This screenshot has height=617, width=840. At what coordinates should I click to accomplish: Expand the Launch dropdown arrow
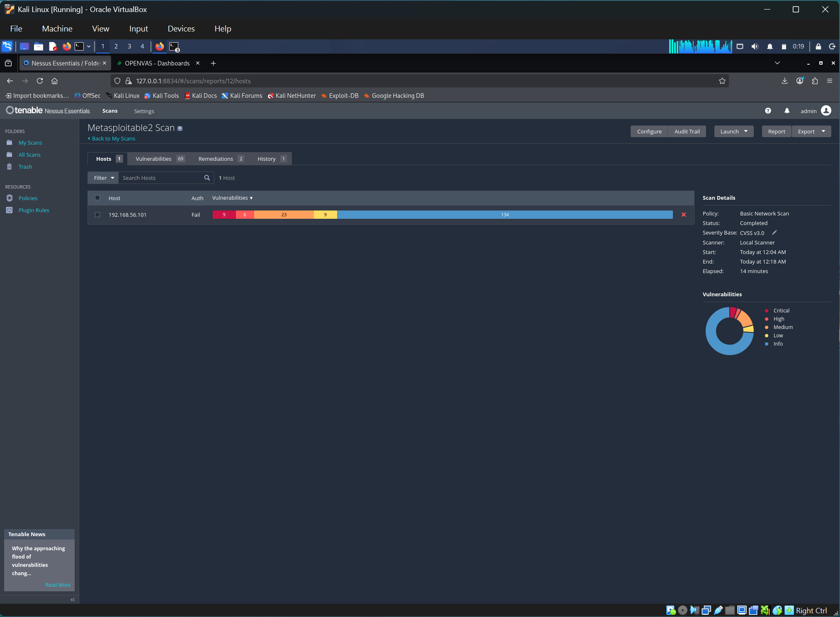tap(746, 131)
